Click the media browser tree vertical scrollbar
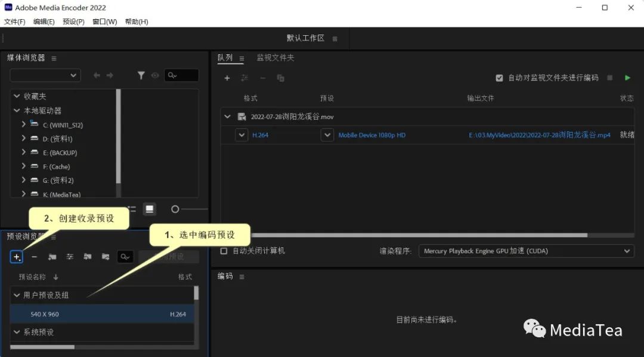644x357 pixels. coord(118,137)
